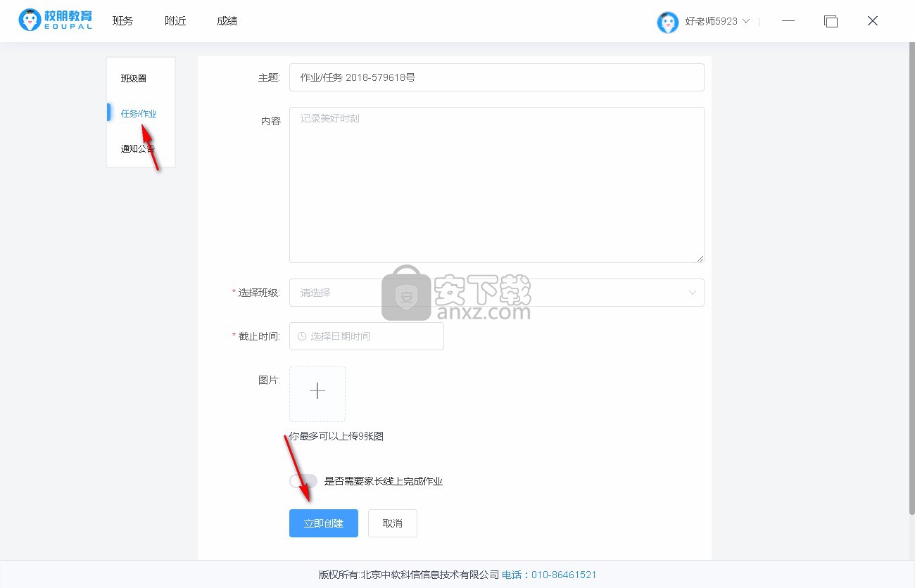
Task: Open the 截止时间 date time picker
Action: (x=367, y=336)
